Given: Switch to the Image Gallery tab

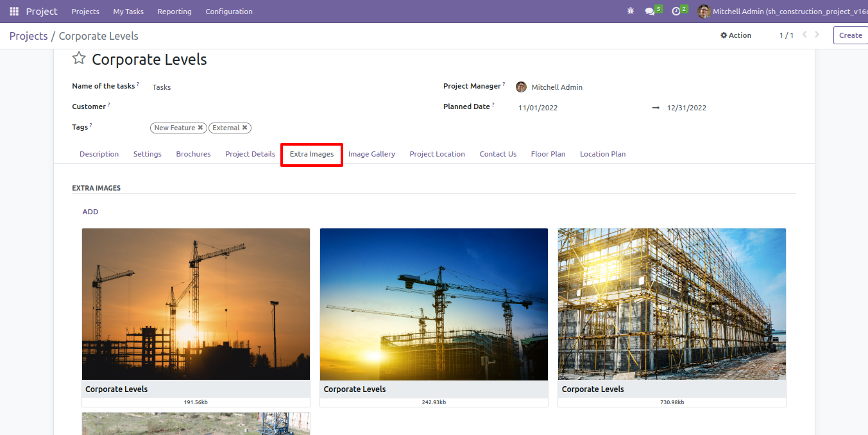Looking at the screenshot, I should pyautogui.click(x=371, y=154).
